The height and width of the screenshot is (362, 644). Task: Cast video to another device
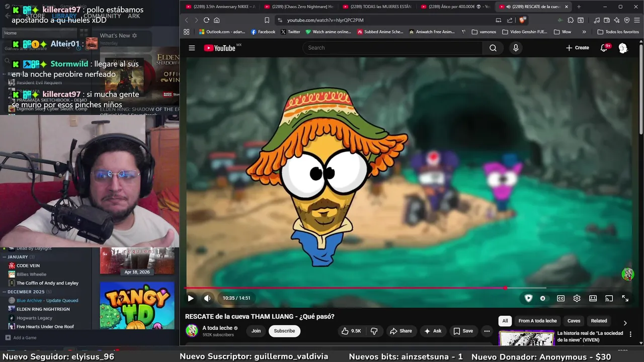click(x=609, y=298)
